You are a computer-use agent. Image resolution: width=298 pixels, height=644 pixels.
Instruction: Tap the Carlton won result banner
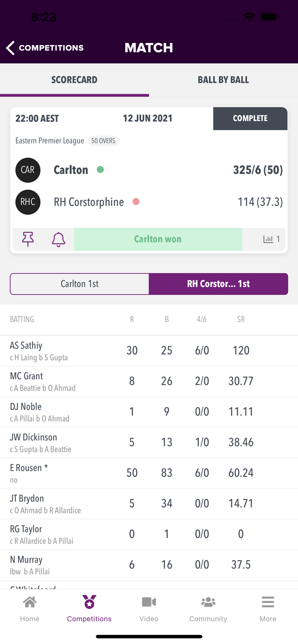click(158, 239)
